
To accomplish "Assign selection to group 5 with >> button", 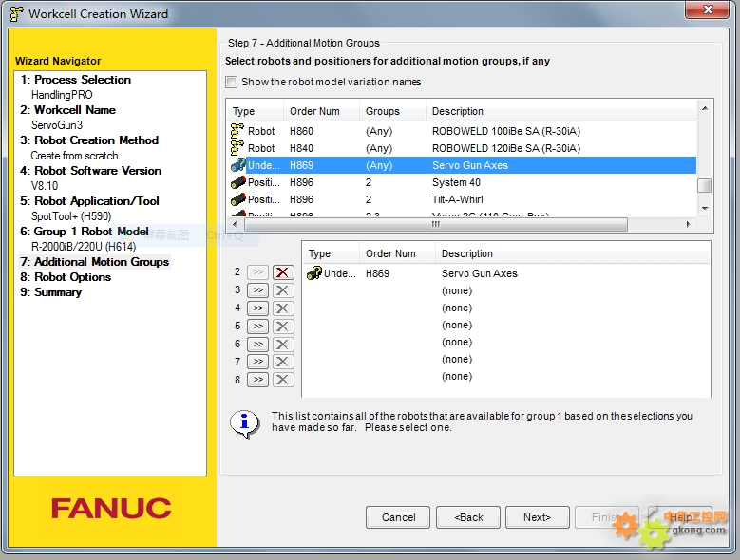I will pos(257,327).
